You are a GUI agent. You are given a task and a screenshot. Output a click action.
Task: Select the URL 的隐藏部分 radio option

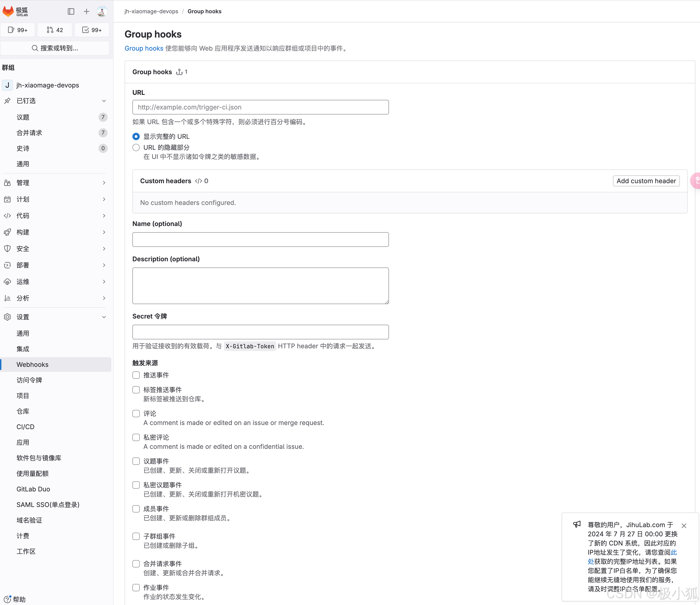point(136,148)
